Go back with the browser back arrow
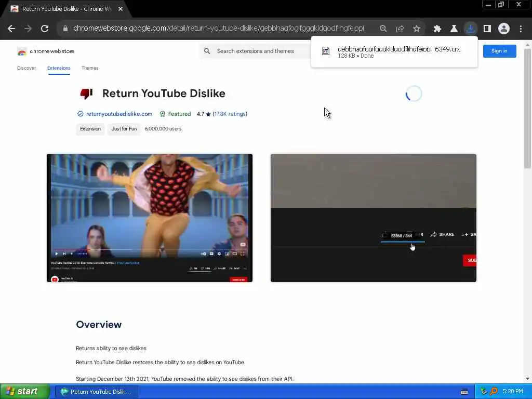The image size is (532, 399). point(11,29)
